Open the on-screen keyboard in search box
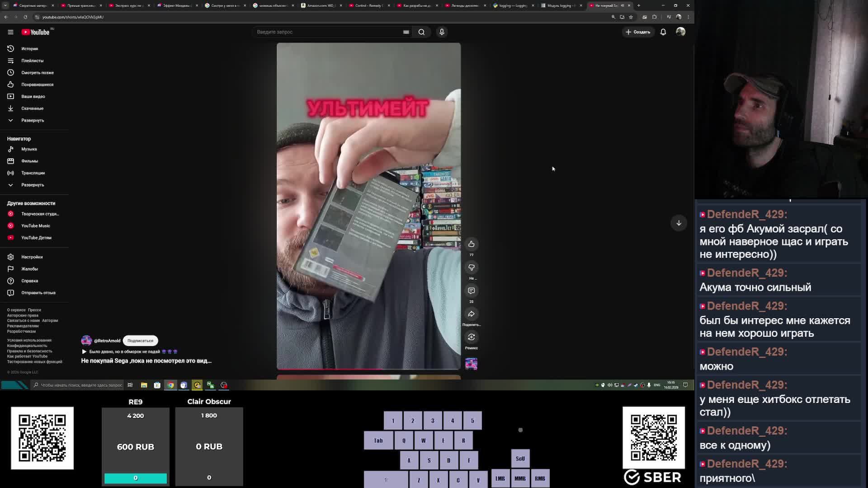Image resolution: width=868 pixels, height=488 pixels. pyautogui.click(x=406, y=32)
